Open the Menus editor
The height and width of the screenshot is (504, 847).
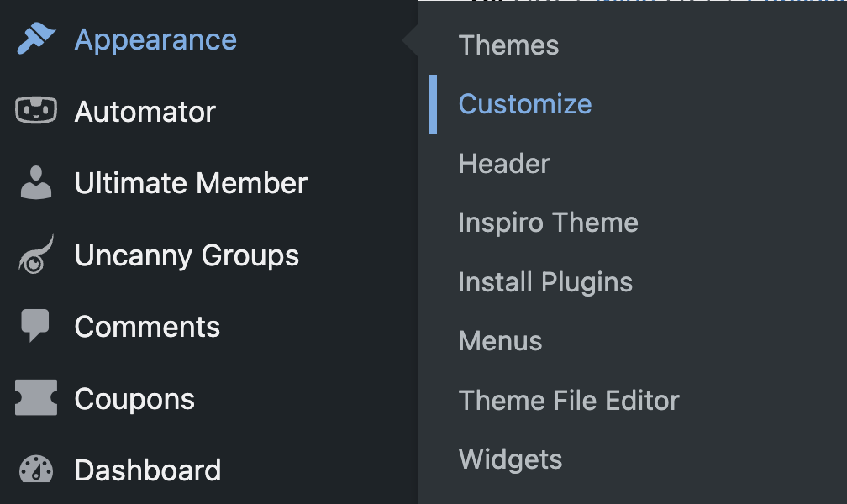[500, 341]
